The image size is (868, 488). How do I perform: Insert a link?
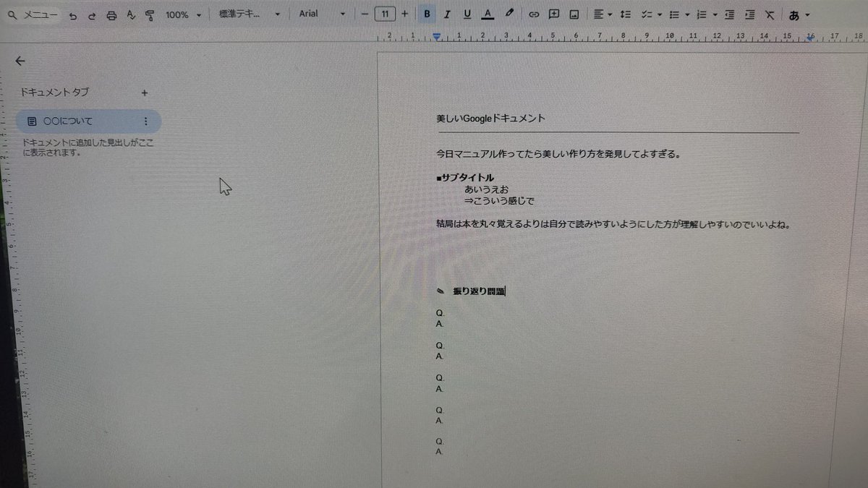click(533, 14)
